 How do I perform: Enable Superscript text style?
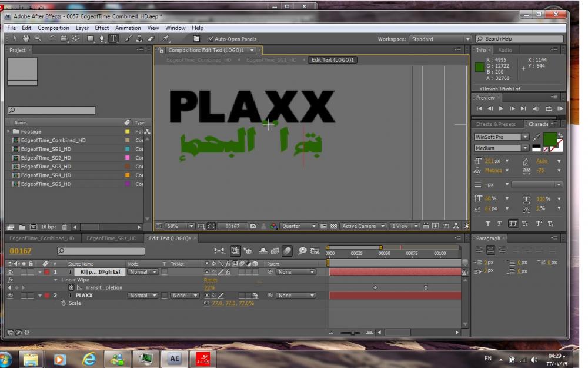pos(539,223)
